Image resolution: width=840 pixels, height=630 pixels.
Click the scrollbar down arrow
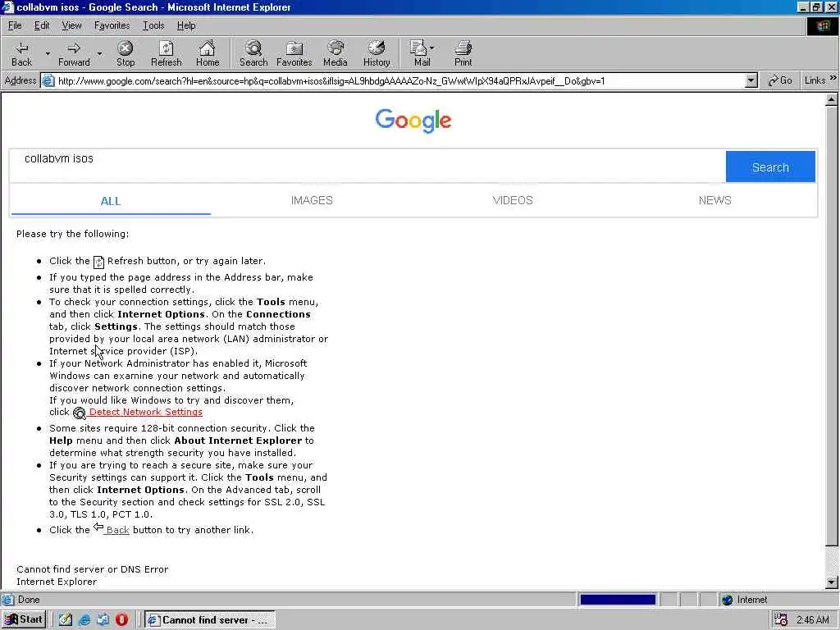click(x=831, y=582)
